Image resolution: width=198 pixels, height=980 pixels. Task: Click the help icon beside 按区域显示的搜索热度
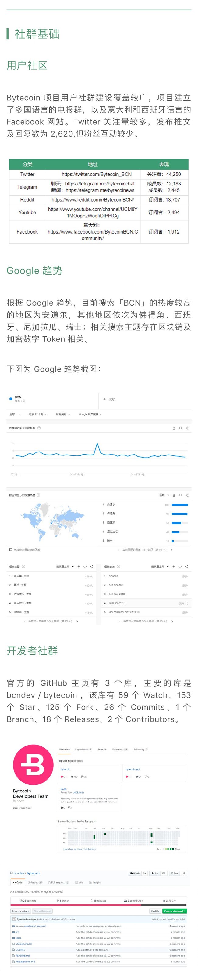tap(38, 495)
